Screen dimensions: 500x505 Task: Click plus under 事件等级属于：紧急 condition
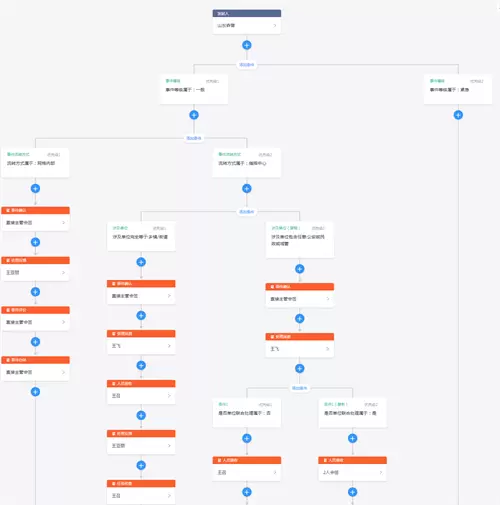click(458, 115)
